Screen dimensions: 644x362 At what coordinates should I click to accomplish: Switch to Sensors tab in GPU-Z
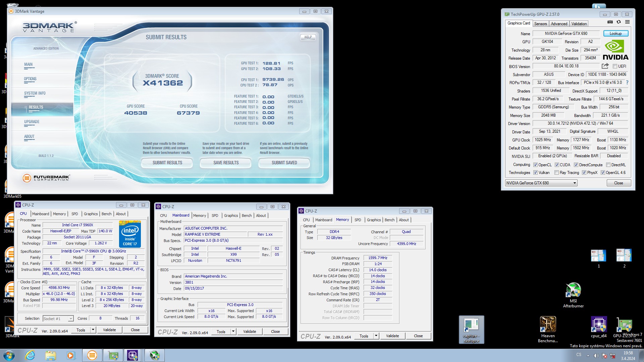[540, 24]
